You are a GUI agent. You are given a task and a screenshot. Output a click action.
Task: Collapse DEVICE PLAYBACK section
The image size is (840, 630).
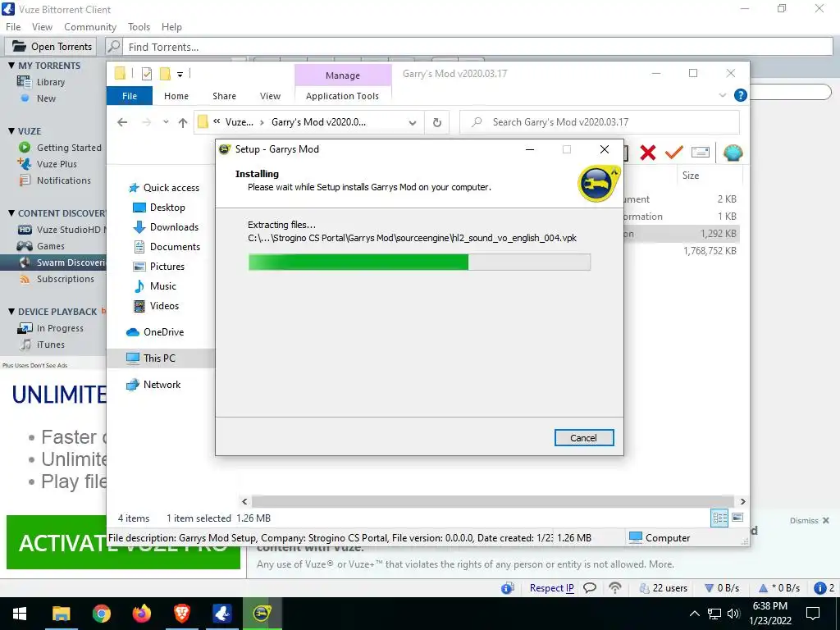(11, 312)
